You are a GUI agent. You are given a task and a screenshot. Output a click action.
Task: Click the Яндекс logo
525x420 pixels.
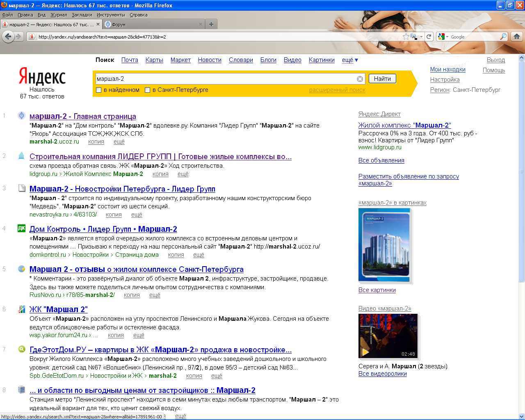pyautogui.click(x=42, y=77)
